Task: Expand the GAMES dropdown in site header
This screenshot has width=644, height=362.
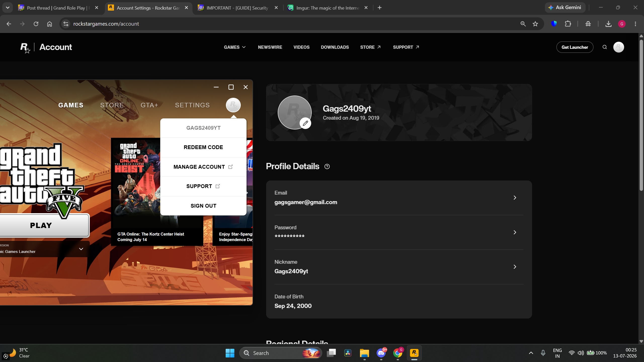Action: pos(235,47)
